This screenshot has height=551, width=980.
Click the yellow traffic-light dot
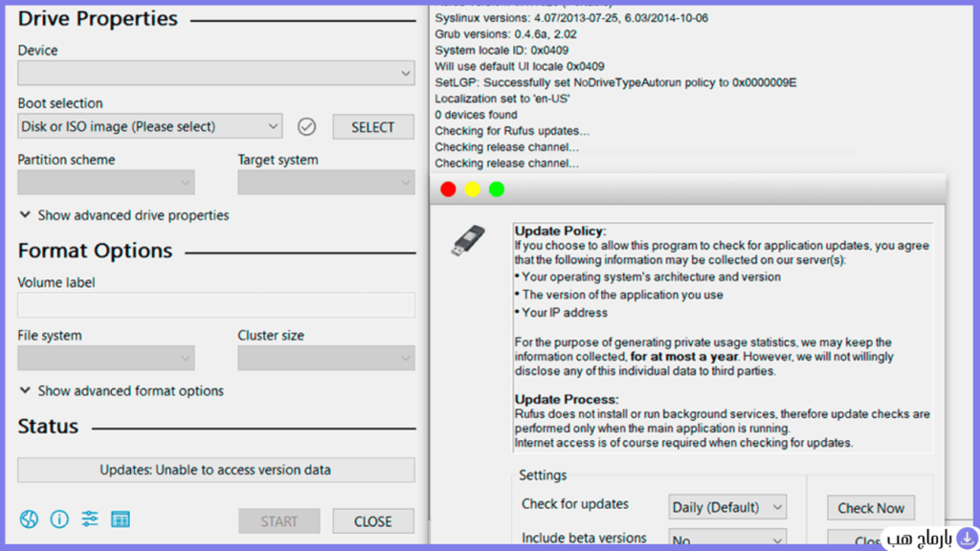pyautogui.click(x=473, y=189)
